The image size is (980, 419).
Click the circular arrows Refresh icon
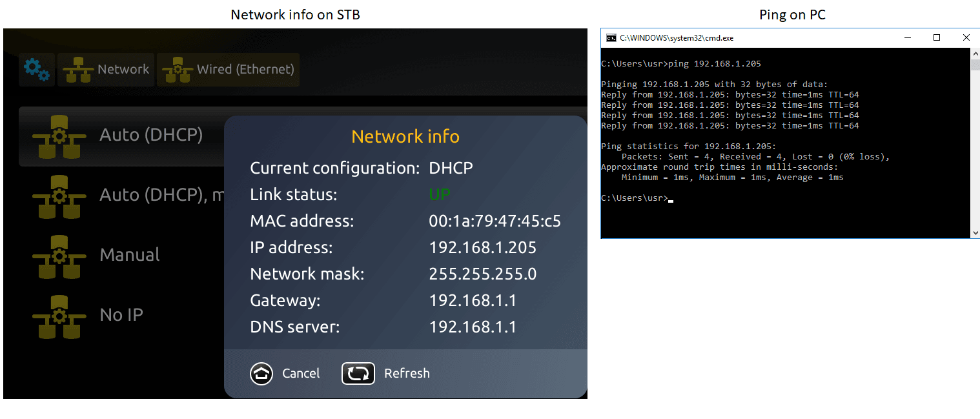coord(358,373)
